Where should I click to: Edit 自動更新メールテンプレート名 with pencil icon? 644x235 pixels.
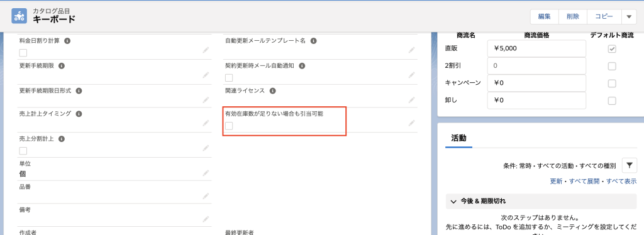click(411, 50)
